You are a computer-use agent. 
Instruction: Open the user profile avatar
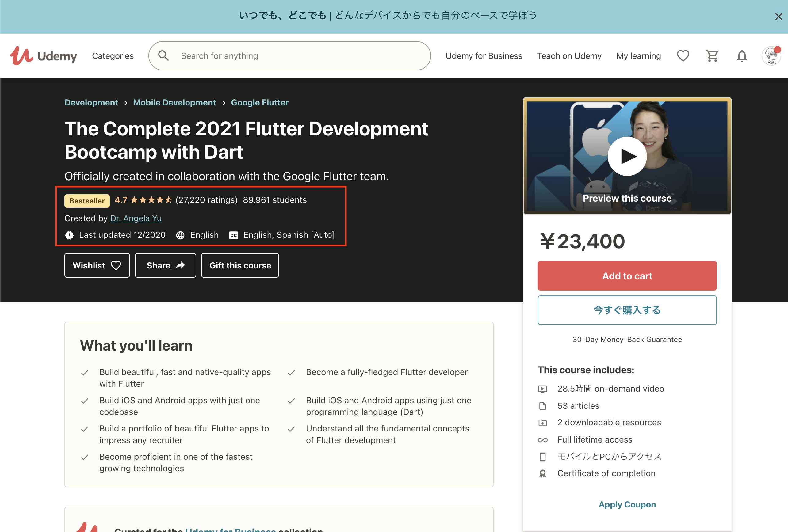[x=771, y=56]
